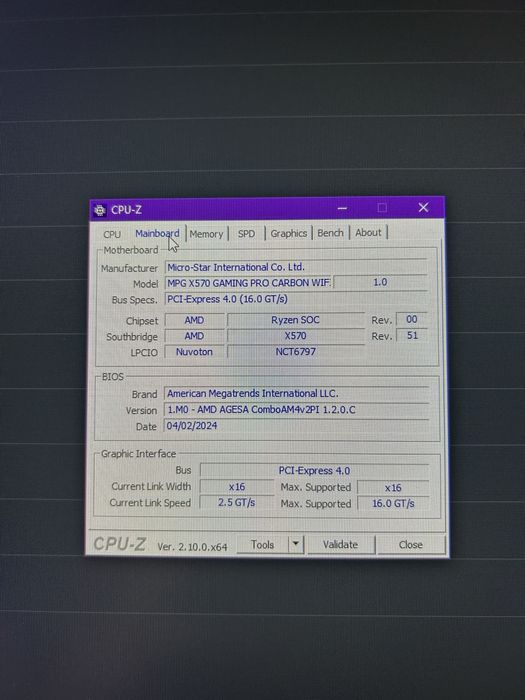Select the Mainboard tab
The image size is (525, 700).
point(157,233)
